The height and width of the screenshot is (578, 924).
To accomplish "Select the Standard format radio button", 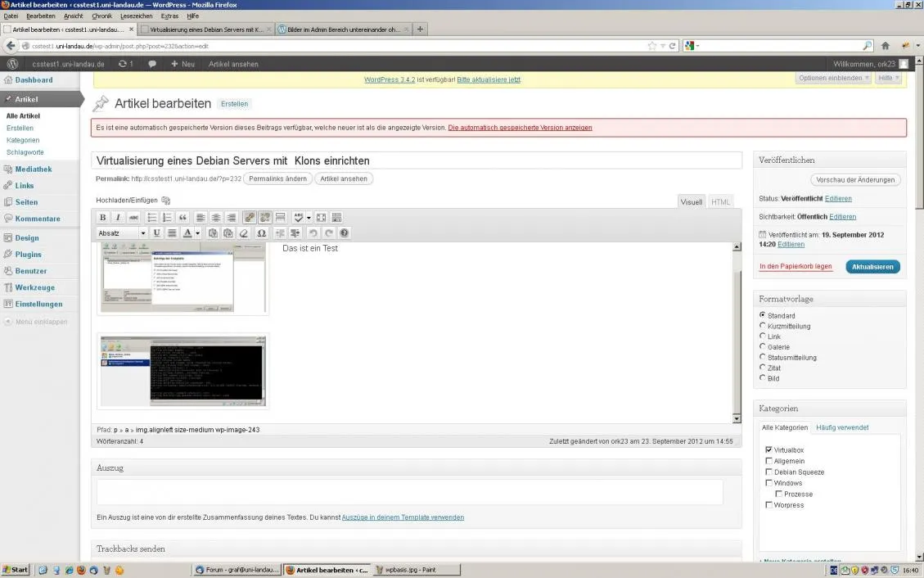I will (763, 315).
